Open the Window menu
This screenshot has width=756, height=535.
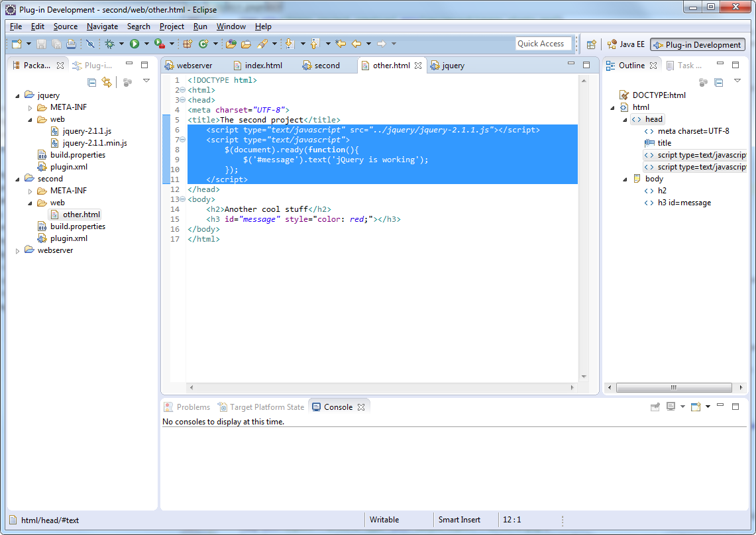click(x=231, y=26)
